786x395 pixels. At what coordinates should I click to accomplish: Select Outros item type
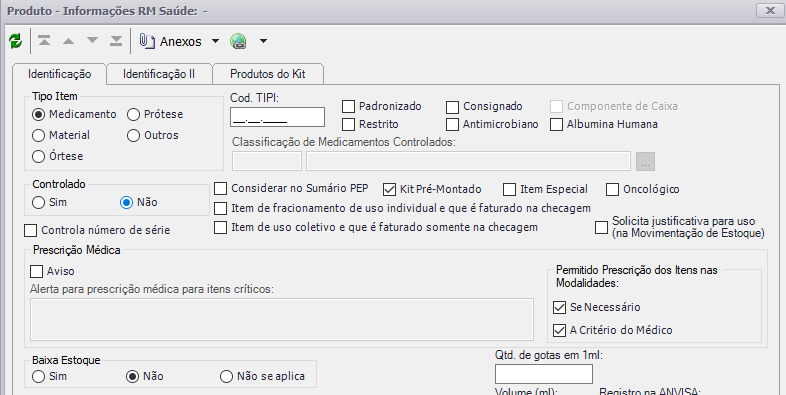(x=133, y=135)
